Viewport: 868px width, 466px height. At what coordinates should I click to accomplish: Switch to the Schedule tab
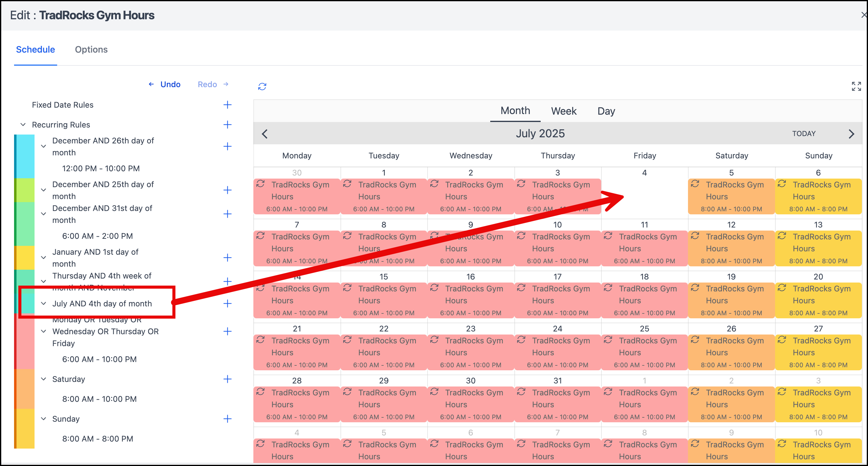(35, 50)
